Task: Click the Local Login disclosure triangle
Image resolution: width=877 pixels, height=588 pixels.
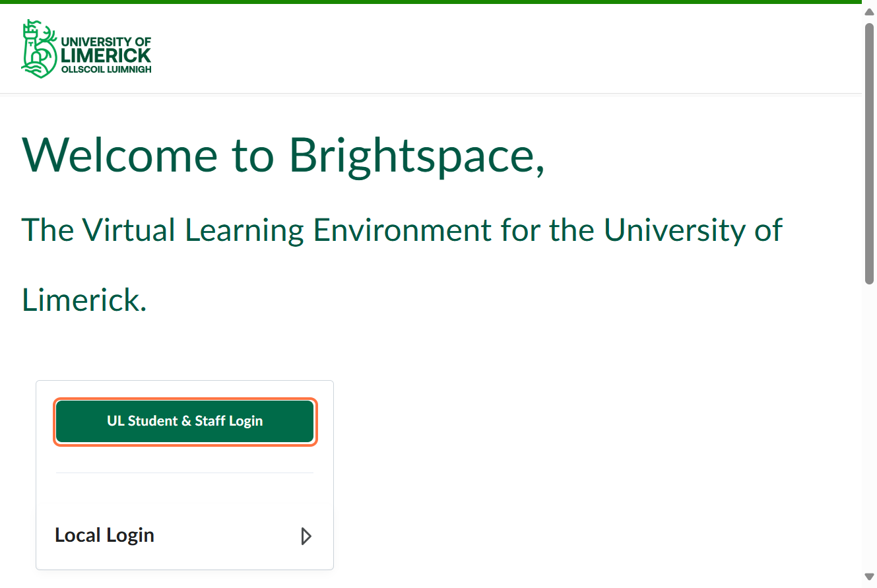Action: [306, 536]
